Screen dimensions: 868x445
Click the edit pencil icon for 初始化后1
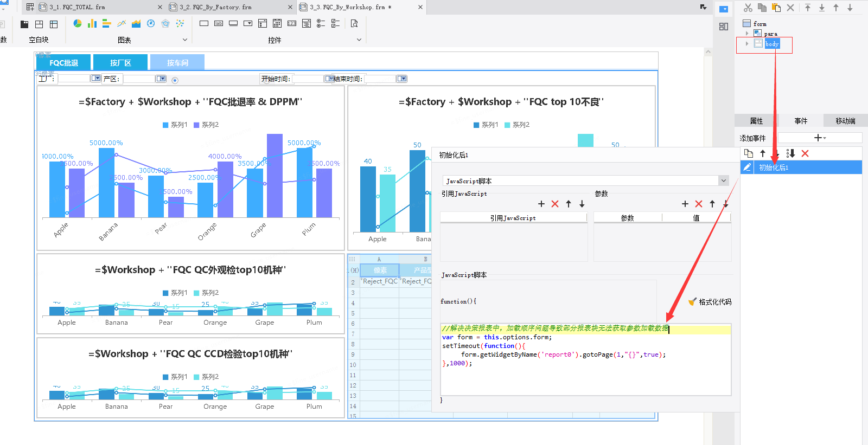pyautogui.click(x=747, y=167)
